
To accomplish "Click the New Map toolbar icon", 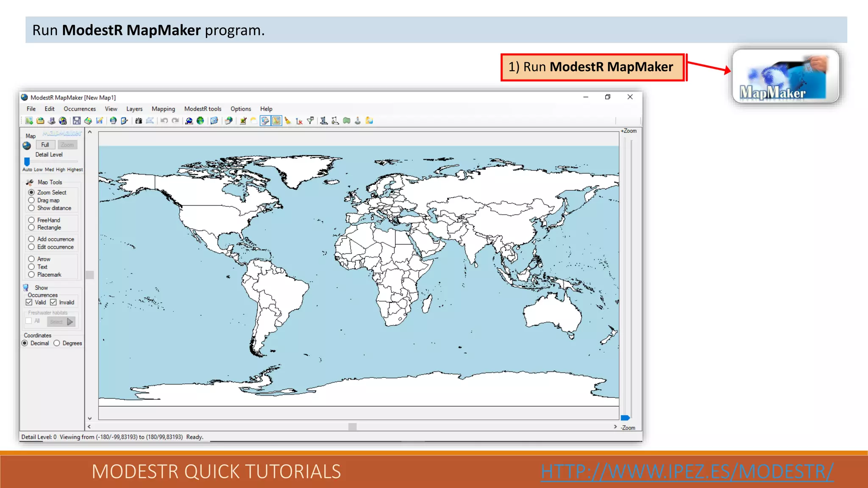I will tap(29, 121).
